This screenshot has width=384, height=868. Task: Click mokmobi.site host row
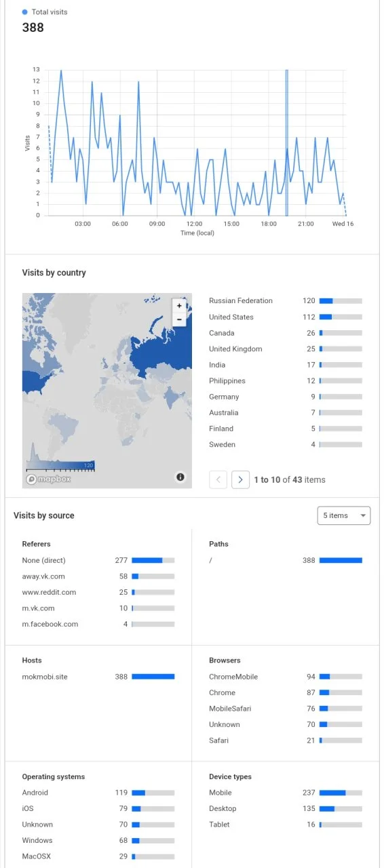point(98,676)
